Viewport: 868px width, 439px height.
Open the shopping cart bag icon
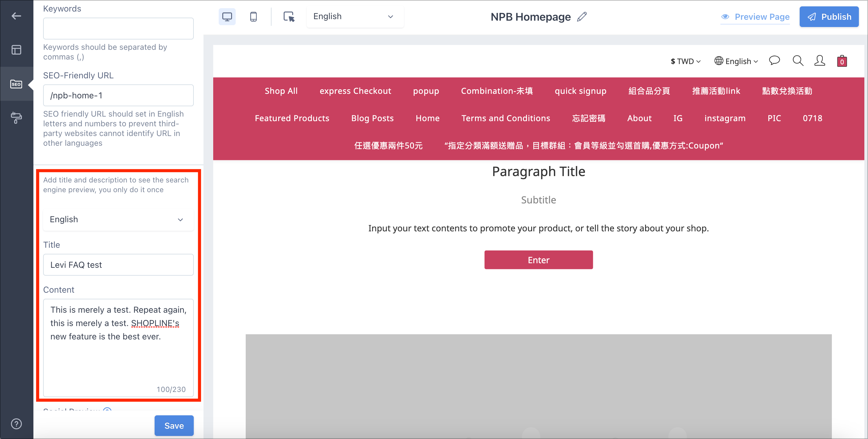(x=842, y=61)
